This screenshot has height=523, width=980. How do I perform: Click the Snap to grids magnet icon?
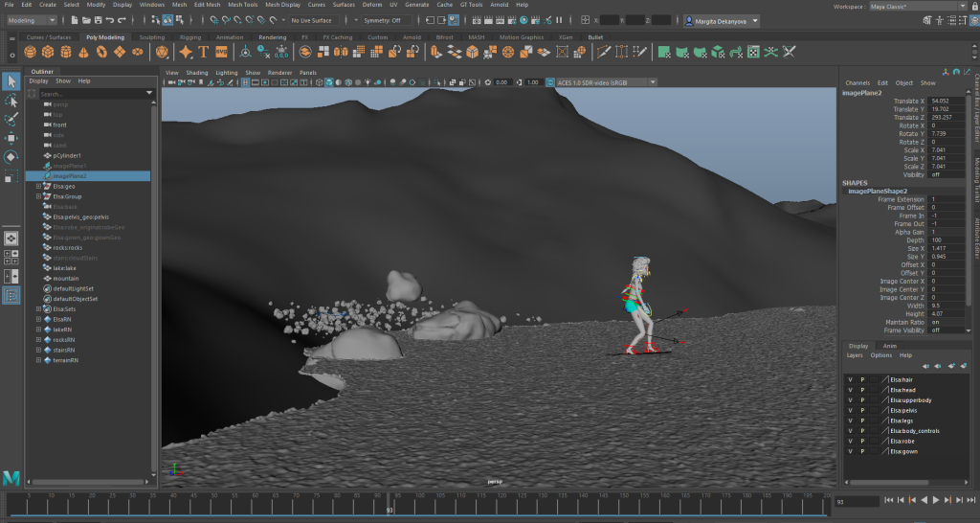[x=214, y=20]
